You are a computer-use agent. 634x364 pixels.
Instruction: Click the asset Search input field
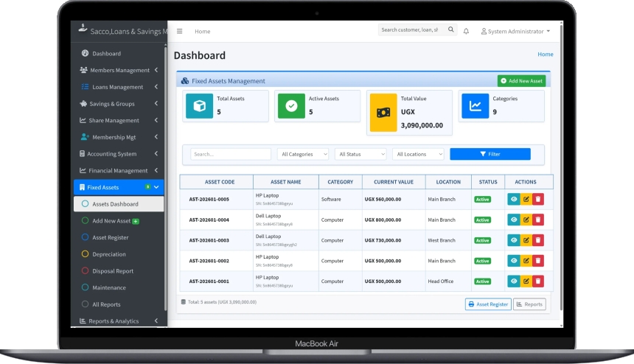(231, 154)
